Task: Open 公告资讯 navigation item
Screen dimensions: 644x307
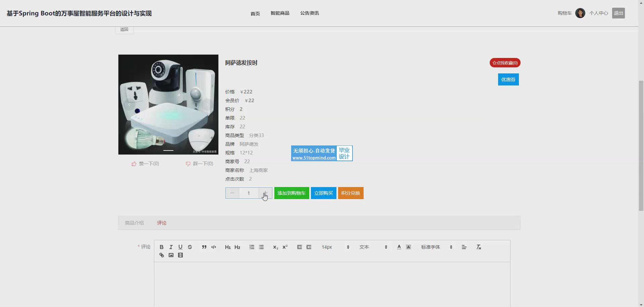Action: pyautogui.click(x=309, y=13)
